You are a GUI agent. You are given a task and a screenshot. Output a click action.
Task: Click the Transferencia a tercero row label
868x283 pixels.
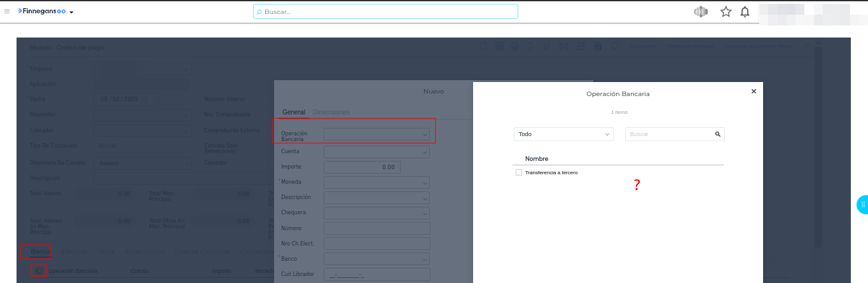[x=551, y=172]
